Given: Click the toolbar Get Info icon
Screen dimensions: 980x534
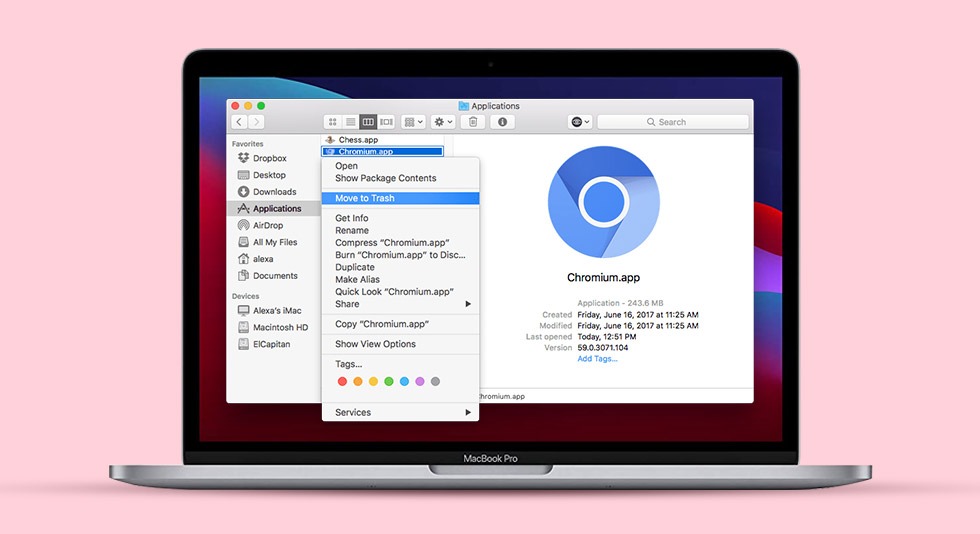Looking at the screenshot, I should [x=502, y=122].
